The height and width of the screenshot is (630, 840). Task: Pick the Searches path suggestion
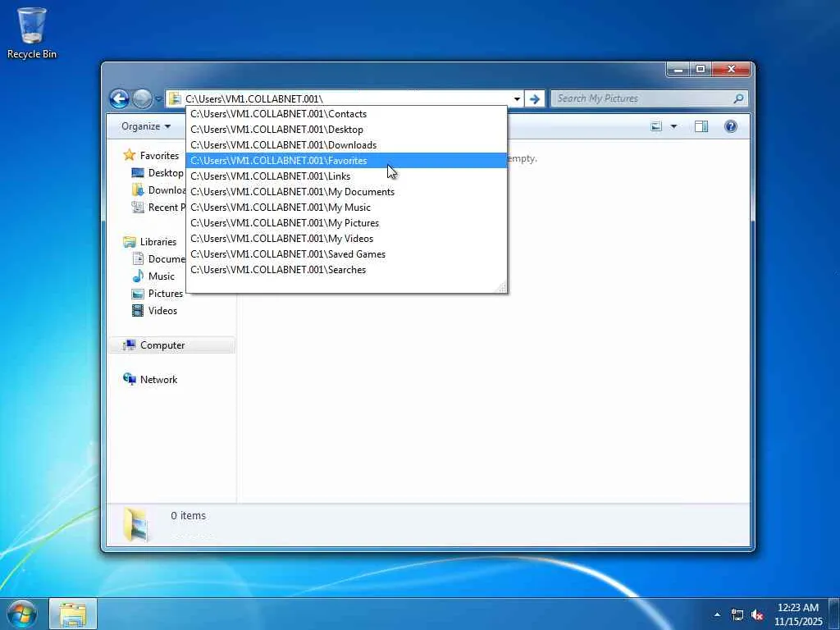pos(346,269)
